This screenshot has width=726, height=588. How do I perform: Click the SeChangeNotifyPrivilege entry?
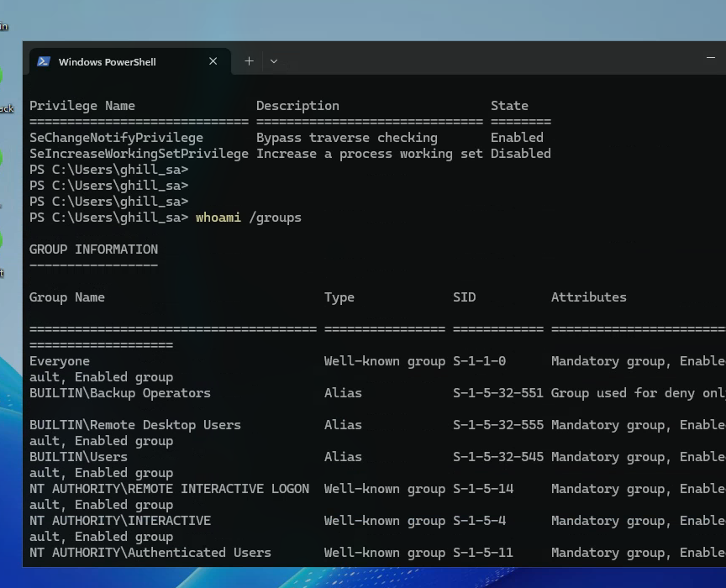pos(116,138)
